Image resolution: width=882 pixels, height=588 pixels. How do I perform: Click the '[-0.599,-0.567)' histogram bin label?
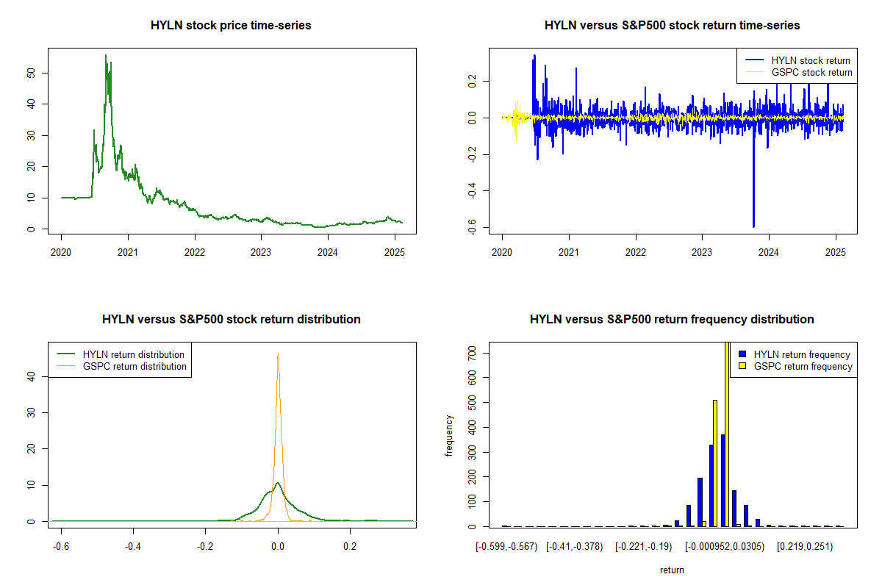coord(507,546)
